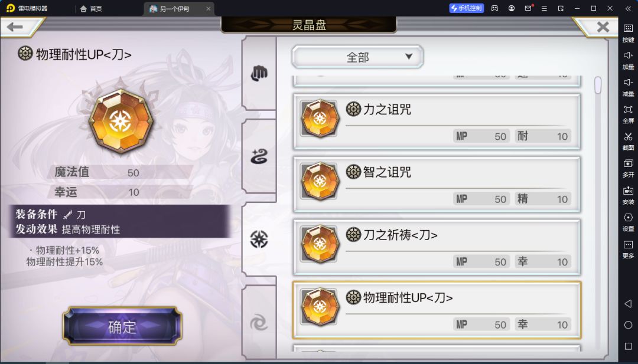Screen dimensions: 638x364
Task: Open the emulator hamburger menu
Action: pos(544,8)
